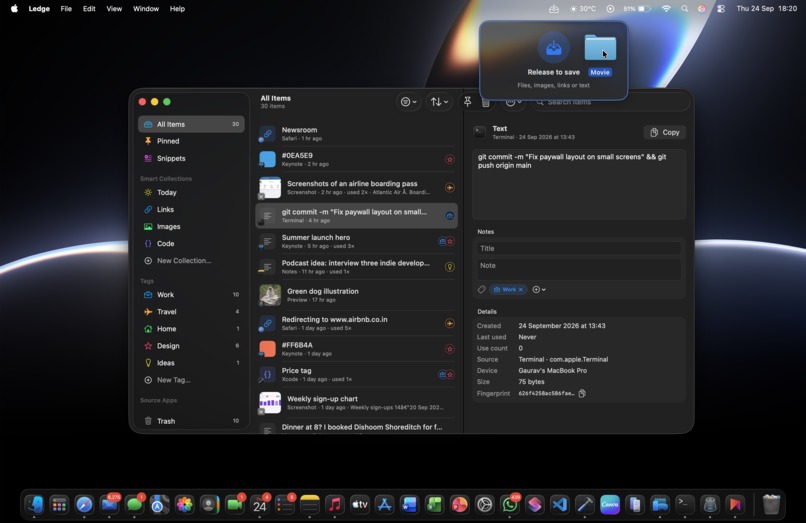The image size is (806, 523).
Task: Click the Note text field
Action: (x=579, y=269)
